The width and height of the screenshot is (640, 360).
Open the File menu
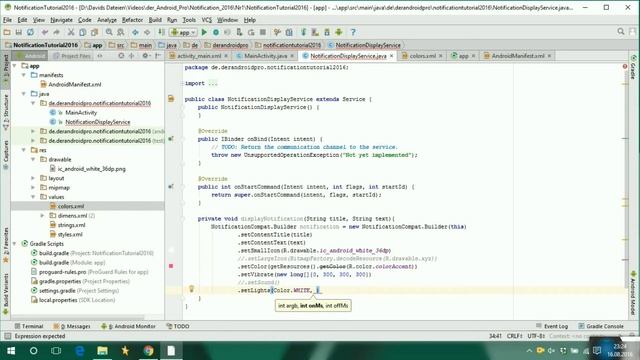[7, 20]
